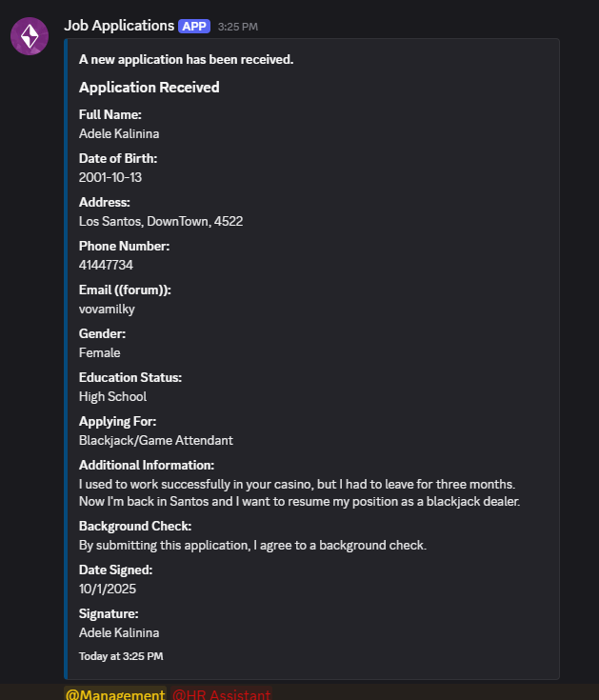Open the Job Applications username profile
Image resolution: width=599 pixels, height=700 pixels.
point(119,26)
